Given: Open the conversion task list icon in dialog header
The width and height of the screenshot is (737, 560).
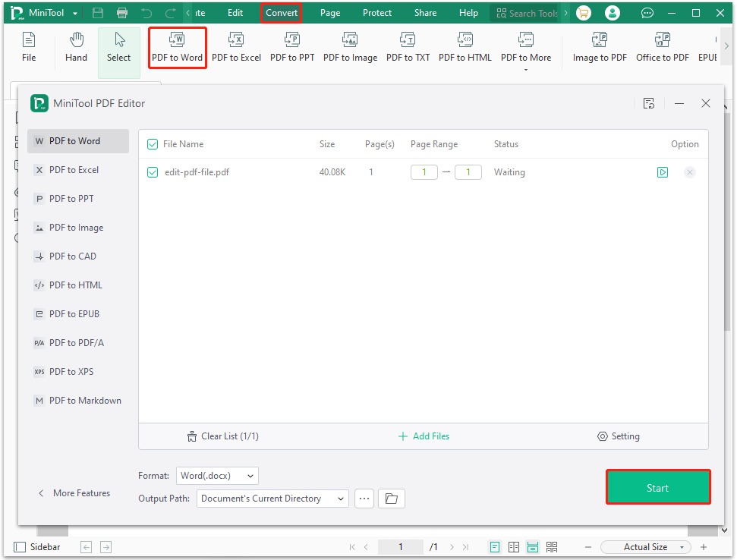Looking at the screenshot, I should [649, 103].
